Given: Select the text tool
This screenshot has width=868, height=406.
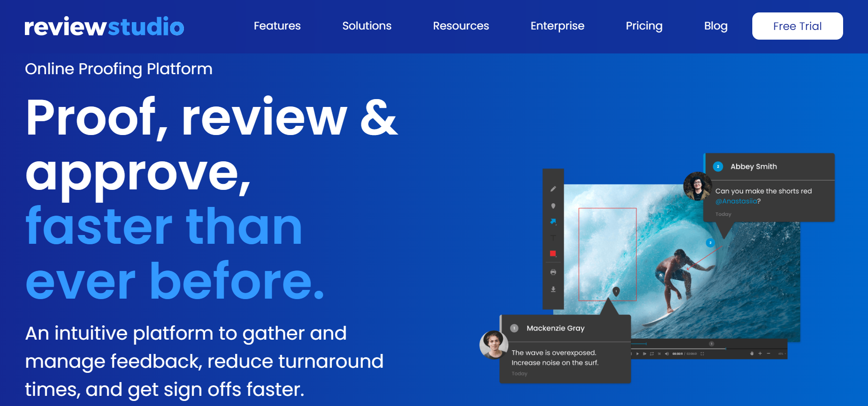Looking at the screenshot, I should [553, 238].
